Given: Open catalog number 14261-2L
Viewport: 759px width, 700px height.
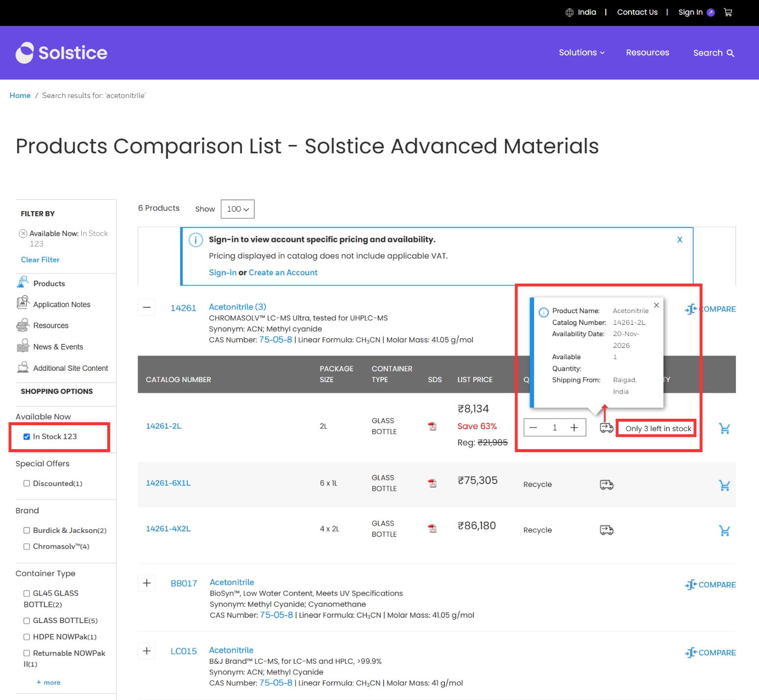Looking at the screenshot, I should [164, 426].
